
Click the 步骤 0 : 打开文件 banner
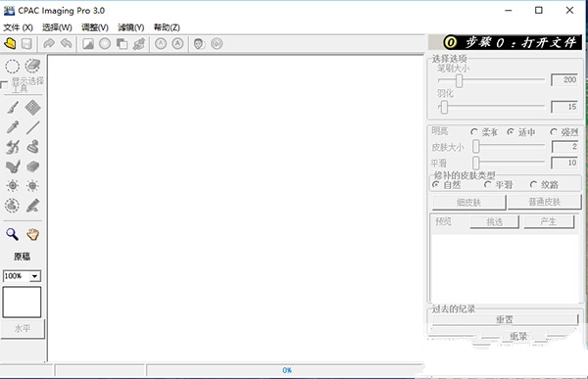[505, 42]
